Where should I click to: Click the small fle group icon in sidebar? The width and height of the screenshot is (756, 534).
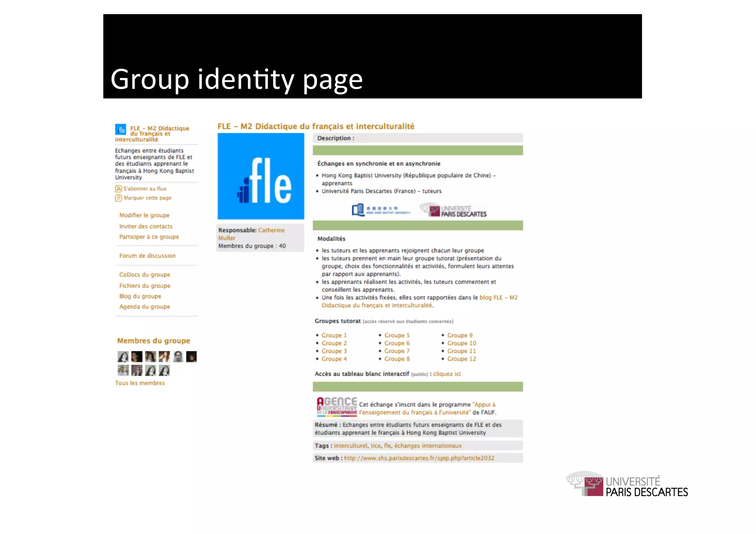[x=120, y=130]
